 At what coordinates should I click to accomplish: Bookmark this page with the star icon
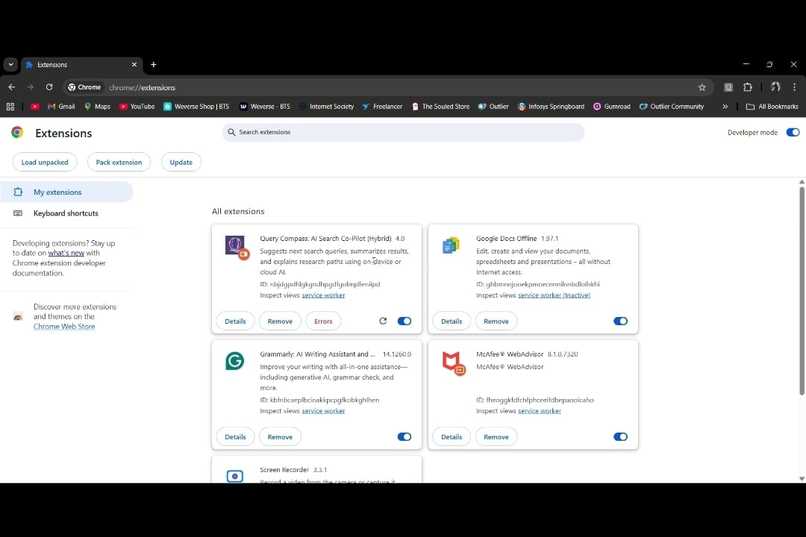click(x=702, y=87)
